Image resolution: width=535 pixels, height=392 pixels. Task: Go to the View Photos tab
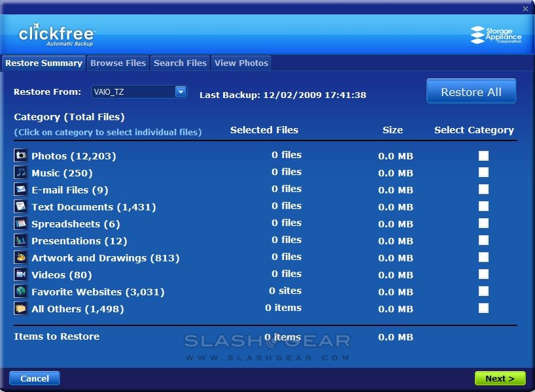(x=241, y=63)
